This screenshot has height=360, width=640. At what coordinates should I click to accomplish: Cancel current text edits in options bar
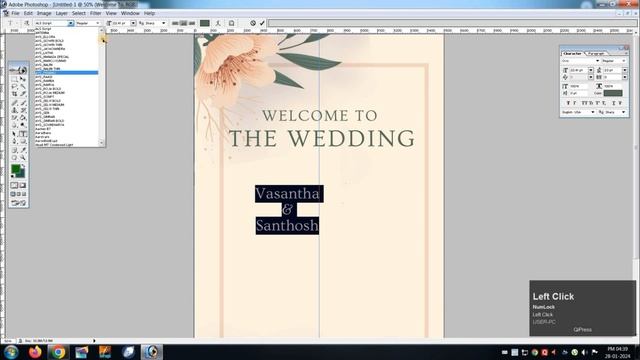coord(253,23)
